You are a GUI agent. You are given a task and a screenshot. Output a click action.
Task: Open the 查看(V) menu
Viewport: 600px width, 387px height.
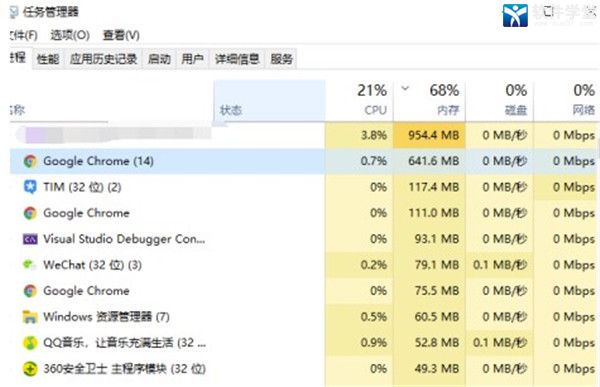121,35
